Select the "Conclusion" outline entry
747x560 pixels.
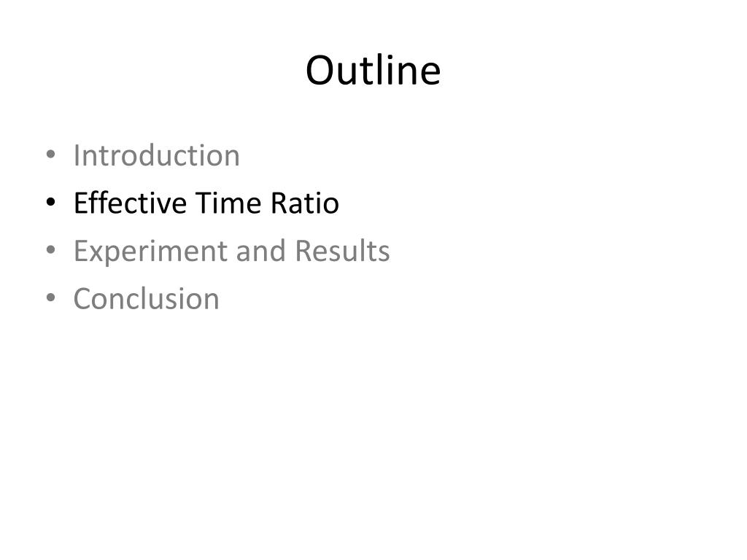[x=146, y=299]
